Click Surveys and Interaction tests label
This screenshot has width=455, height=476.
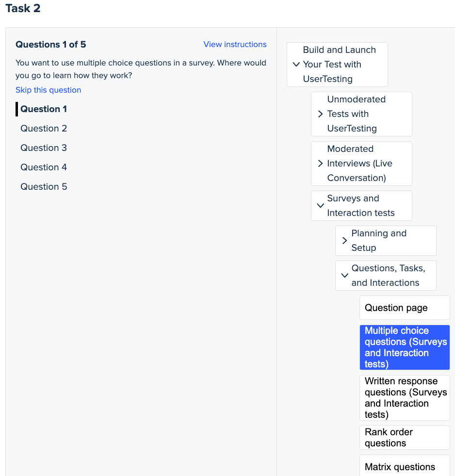(x=361, y=206)
